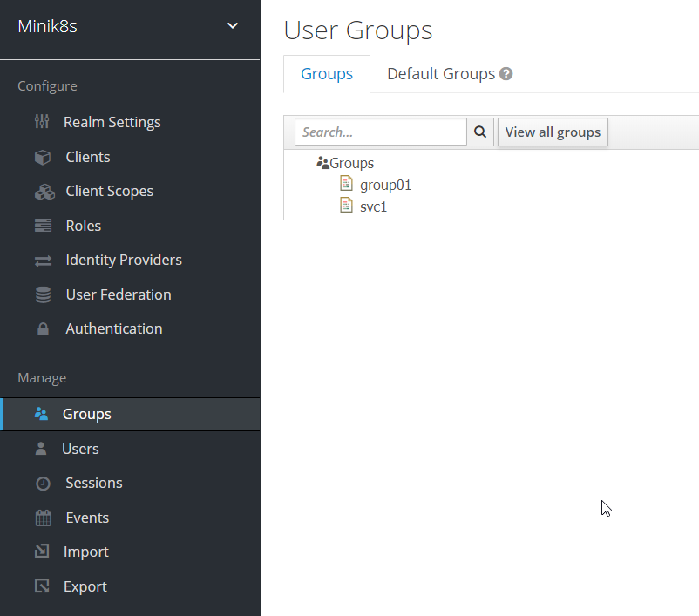Click the svc1 document icon
Viewport: 699px width, 616px height.
[x=346, y=205]
